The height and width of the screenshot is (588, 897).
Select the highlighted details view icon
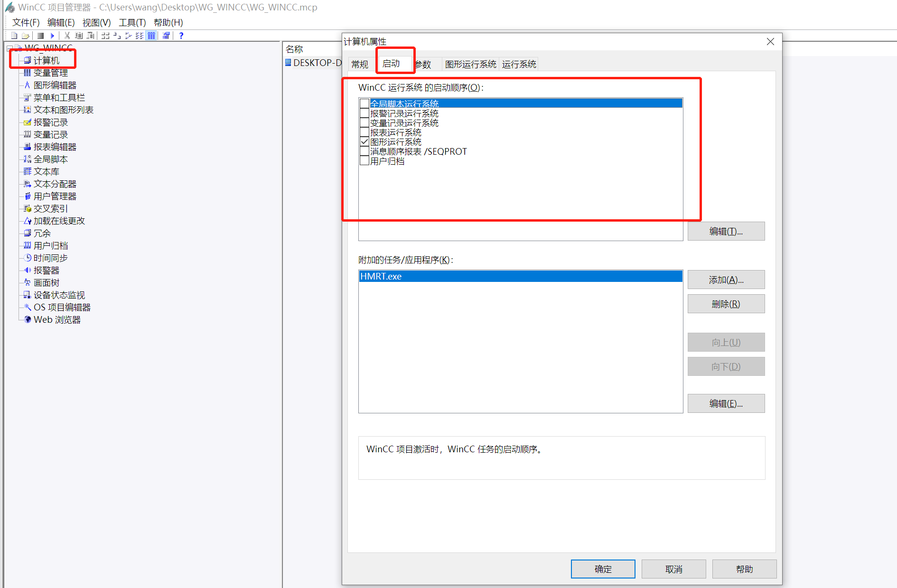151,36
